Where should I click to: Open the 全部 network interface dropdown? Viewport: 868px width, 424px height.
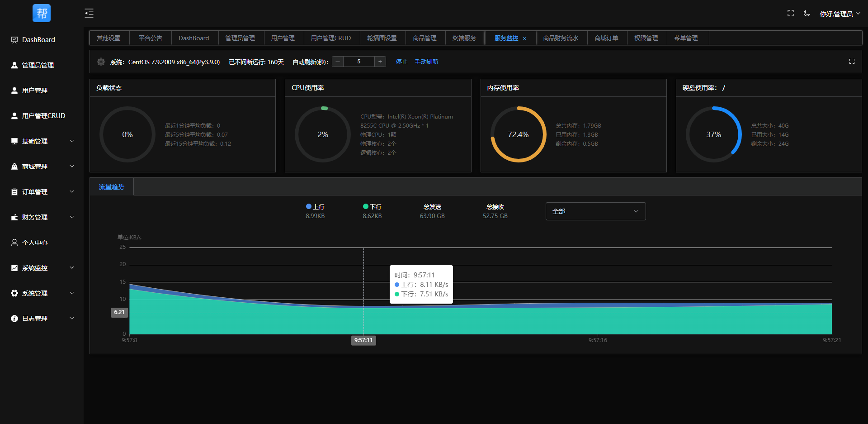click(x=595, y=211)
